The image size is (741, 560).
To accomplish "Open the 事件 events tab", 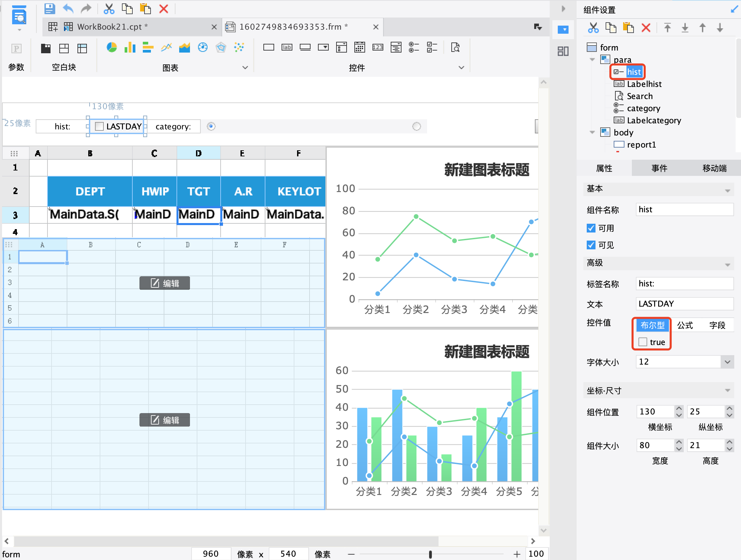I will point(659,168).
